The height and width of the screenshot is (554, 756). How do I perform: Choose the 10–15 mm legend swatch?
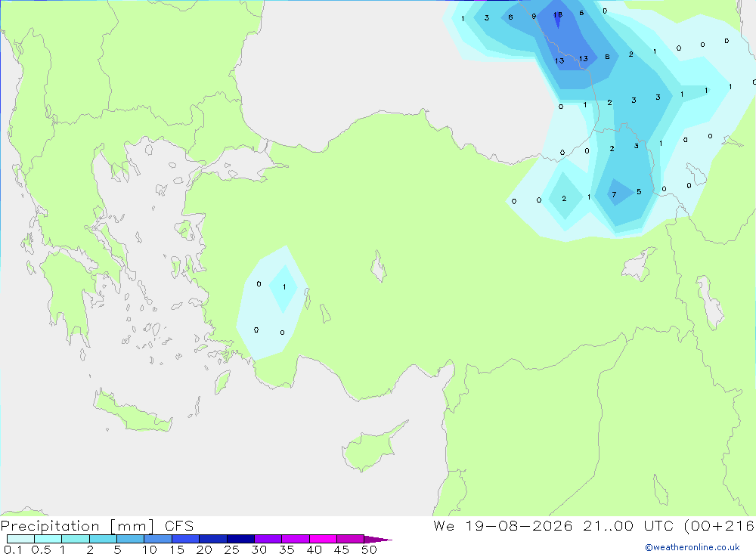coord(158,539)
